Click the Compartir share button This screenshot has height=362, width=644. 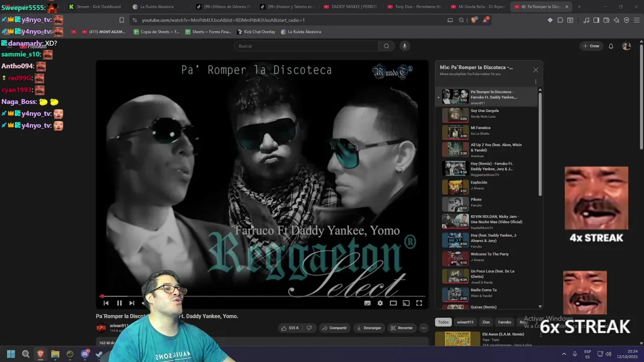click(335, 328)
